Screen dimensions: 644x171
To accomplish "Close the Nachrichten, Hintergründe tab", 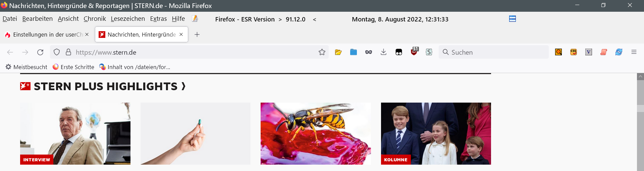I will click(x=181, y=34).
